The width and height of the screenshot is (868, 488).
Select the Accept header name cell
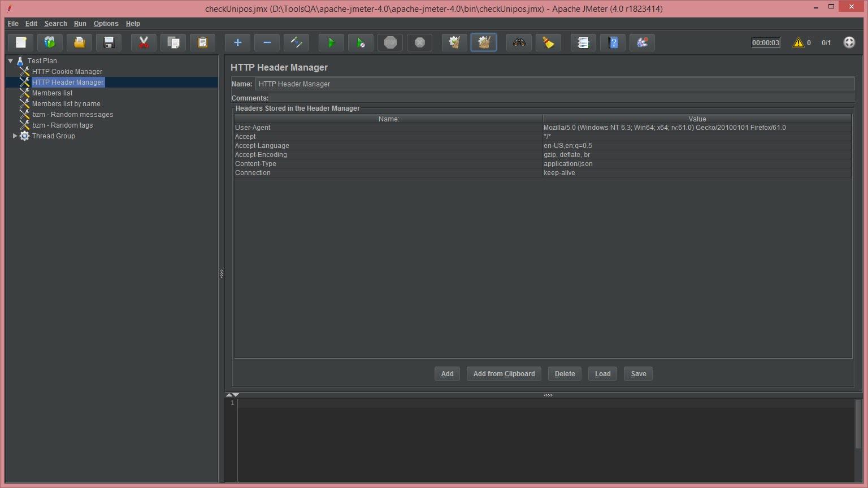389,137
